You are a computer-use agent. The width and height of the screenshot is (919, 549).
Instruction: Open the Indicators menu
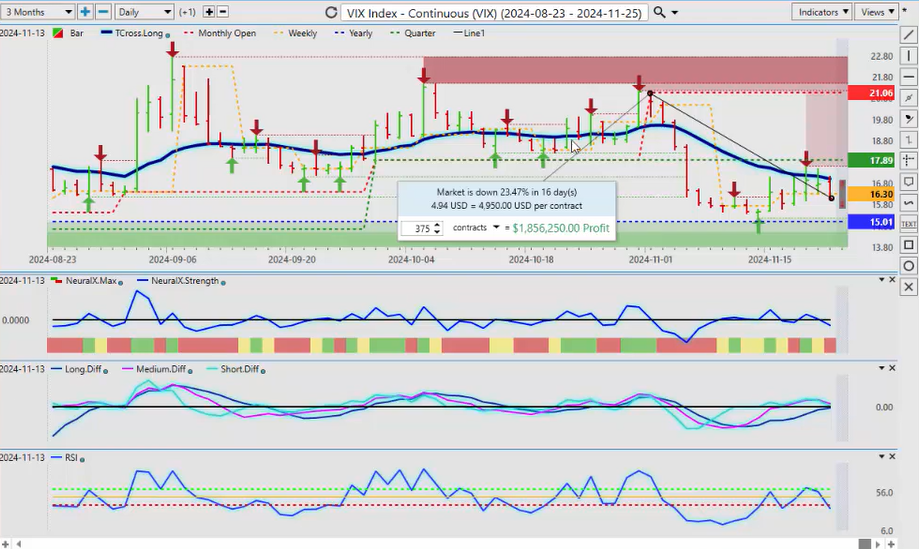coord(821,12)
